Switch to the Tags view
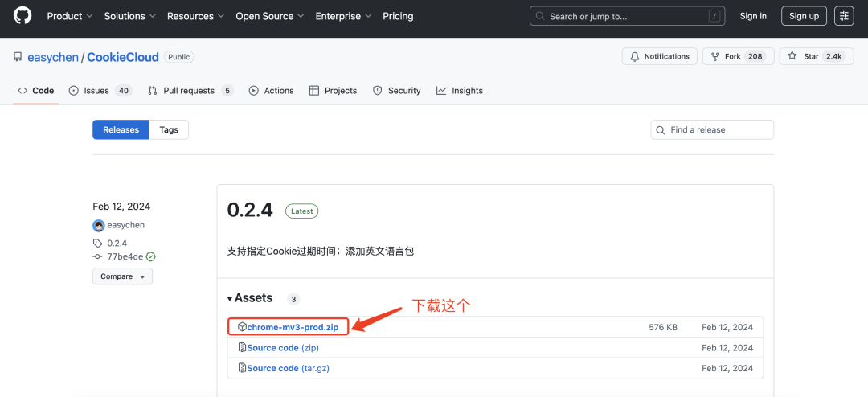The image size is (868, 397). (169, 129)
